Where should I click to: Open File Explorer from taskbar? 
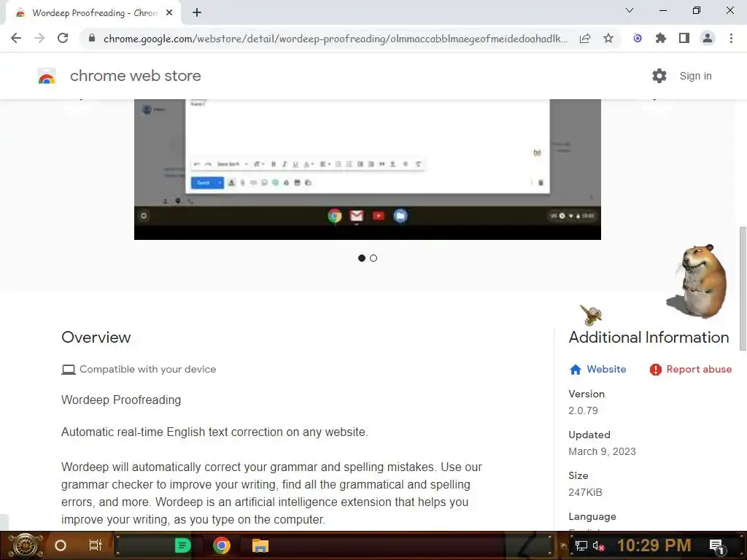pos(260,545)
